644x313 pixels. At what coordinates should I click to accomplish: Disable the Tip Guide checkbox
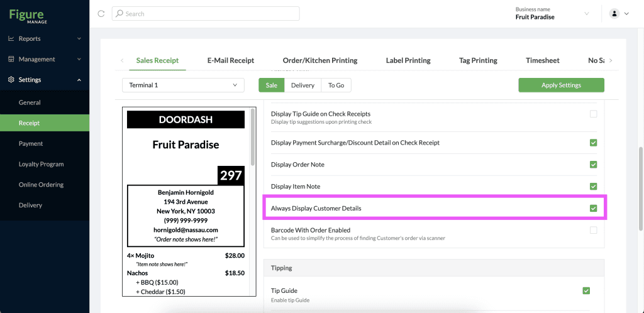tap(586, 291)
